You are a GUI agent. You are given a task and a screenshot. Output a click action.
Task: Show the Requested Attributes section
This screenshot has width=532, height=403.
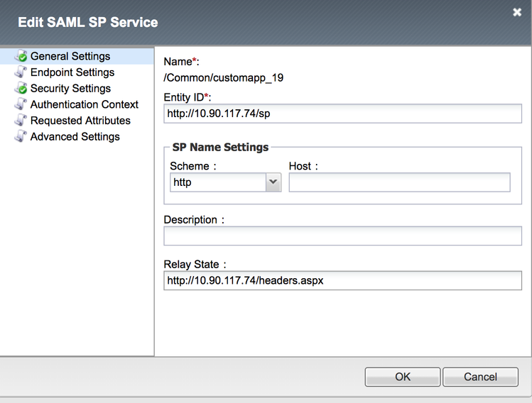click(80, 121)
